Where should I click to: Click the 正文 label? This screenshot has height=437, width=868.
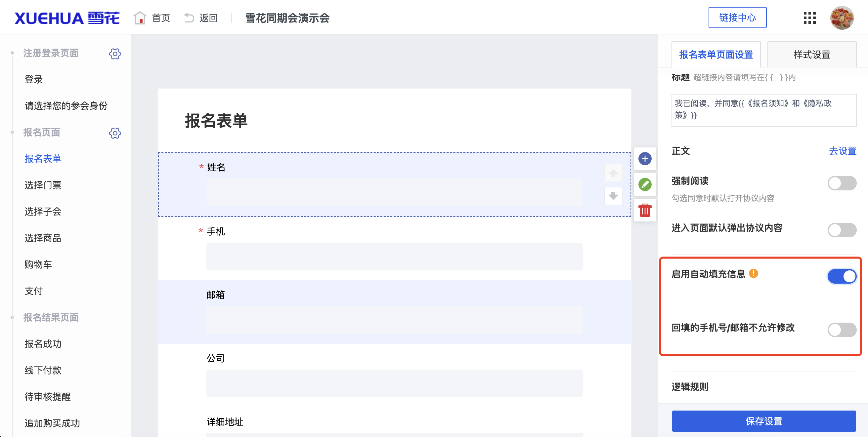coord(681,151)
